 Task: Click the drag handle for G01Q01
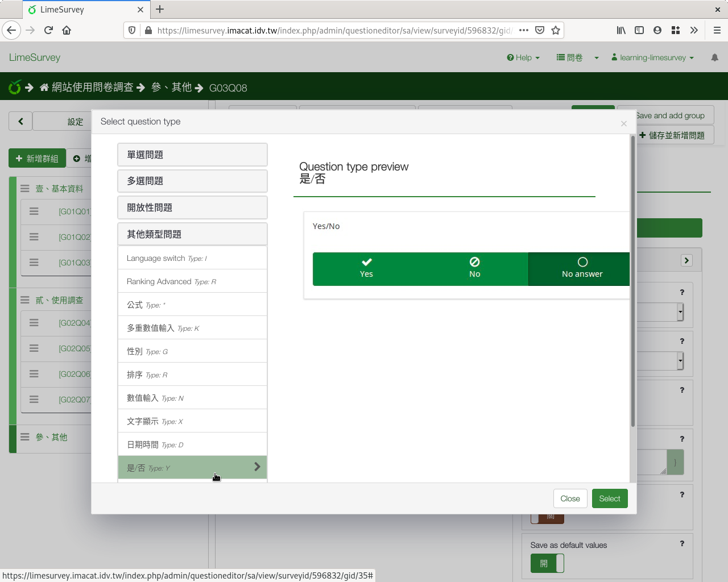click(x=34, y=211)
